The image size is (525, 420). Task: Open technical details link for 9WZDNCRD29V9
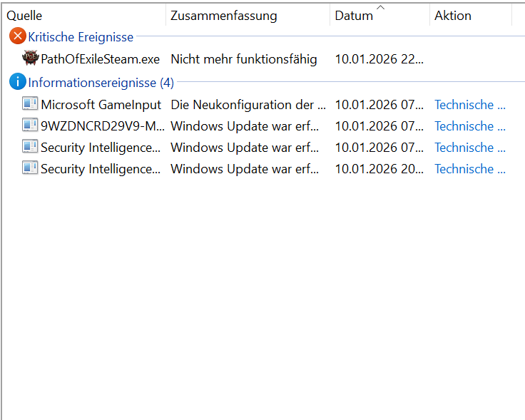click(x=469, y=126)
